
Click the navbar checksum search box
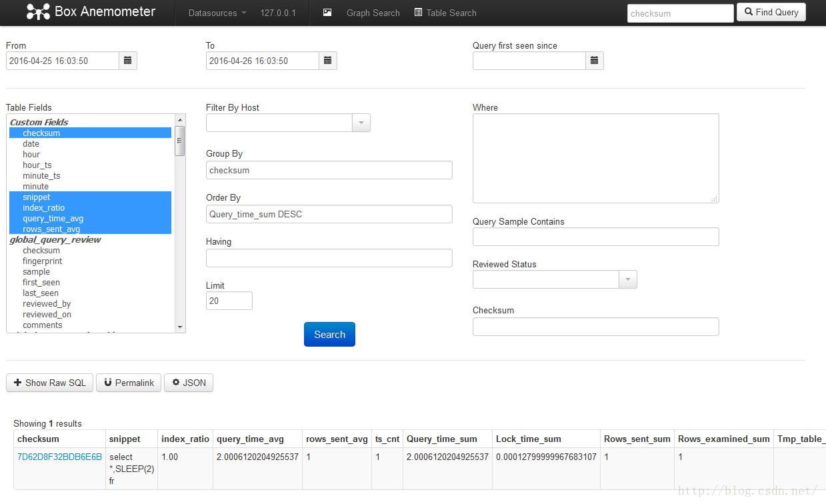point(680,13)
